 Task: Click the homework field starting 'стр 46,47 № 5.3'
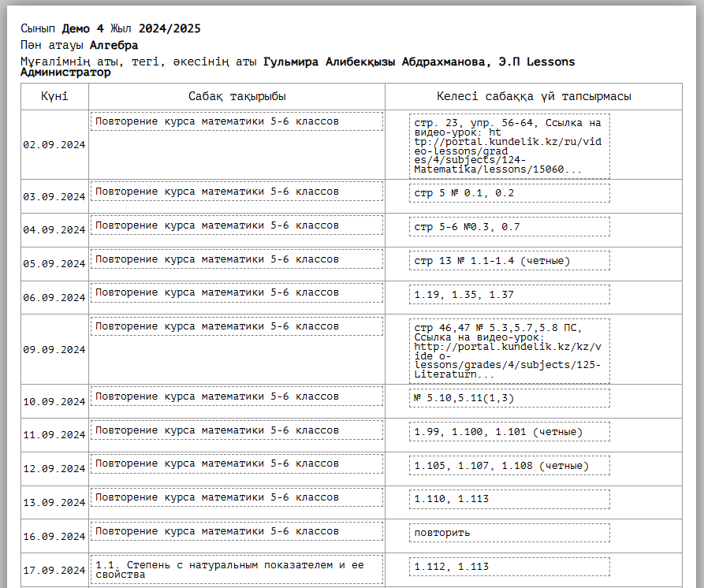pos(509,351)
